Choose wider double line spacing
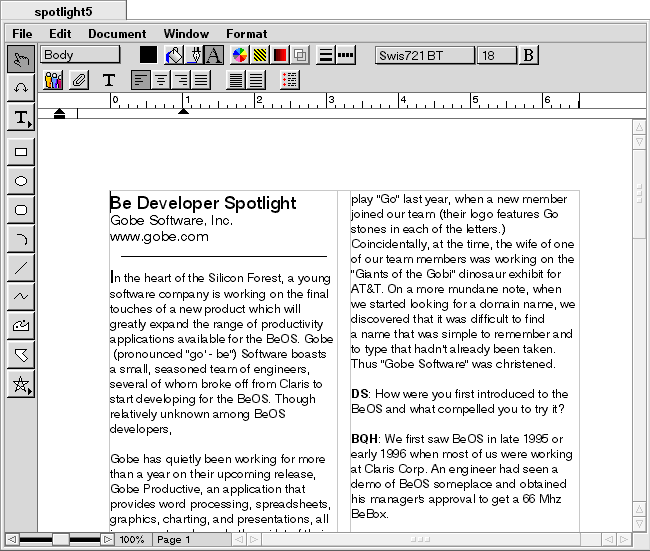Image resolution: width=650 pixels, height=551 pixels. coord(256,80)
